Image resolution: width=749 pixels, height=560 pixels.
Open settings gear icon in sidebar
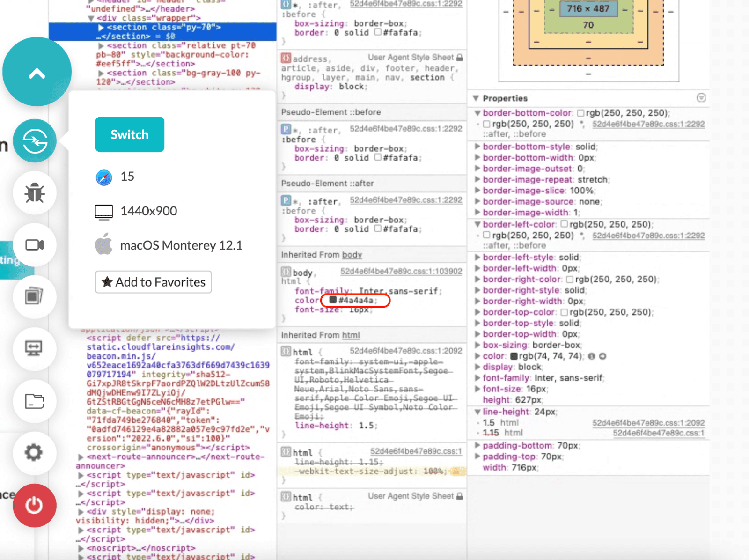pos(35,453)
